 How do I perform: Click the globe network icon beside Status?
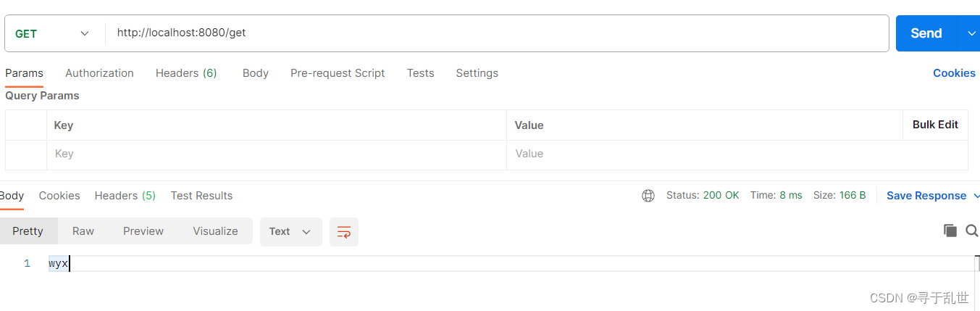click(x=648, y=196)
